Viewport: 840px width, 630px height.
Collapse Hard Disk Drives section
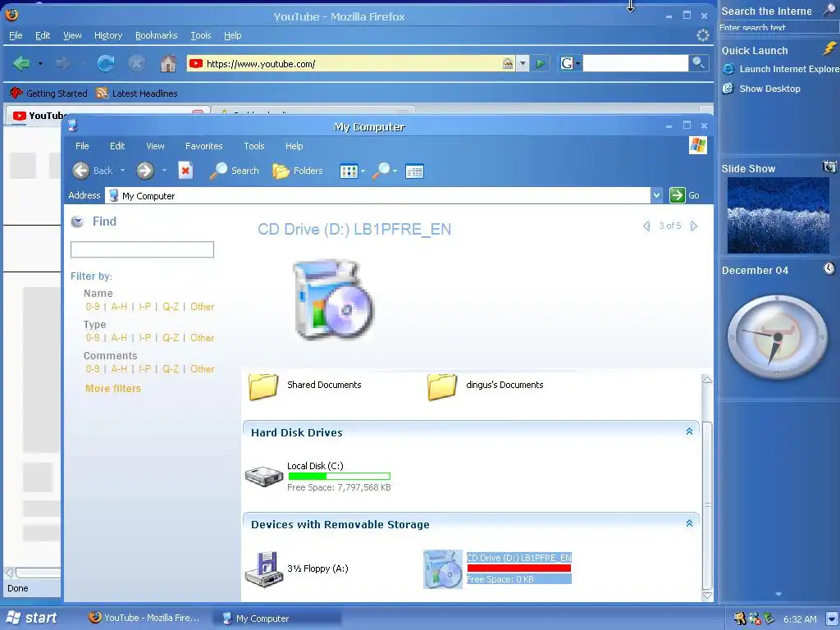(689, 431)
